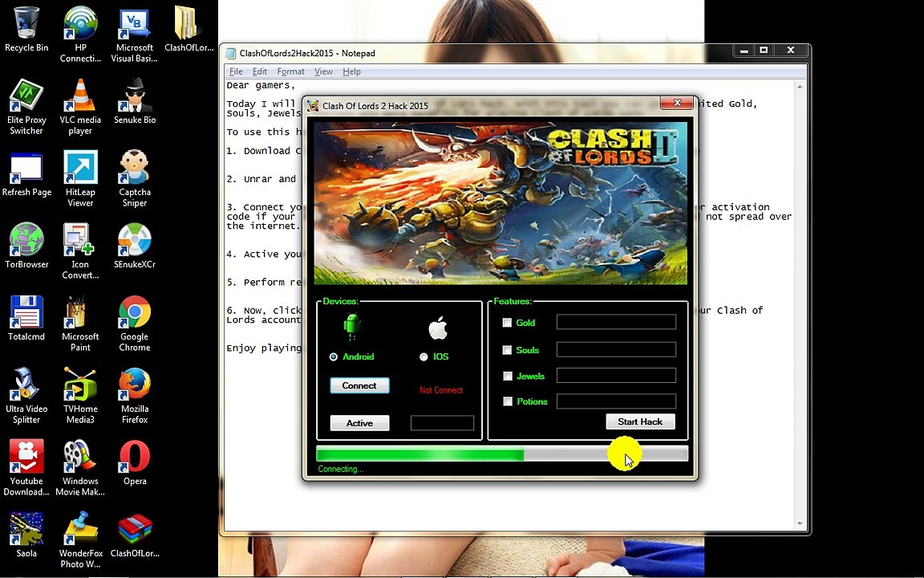
Task: Click the 'Dear gamers,' line in Notepad
Action: (261, 86)
